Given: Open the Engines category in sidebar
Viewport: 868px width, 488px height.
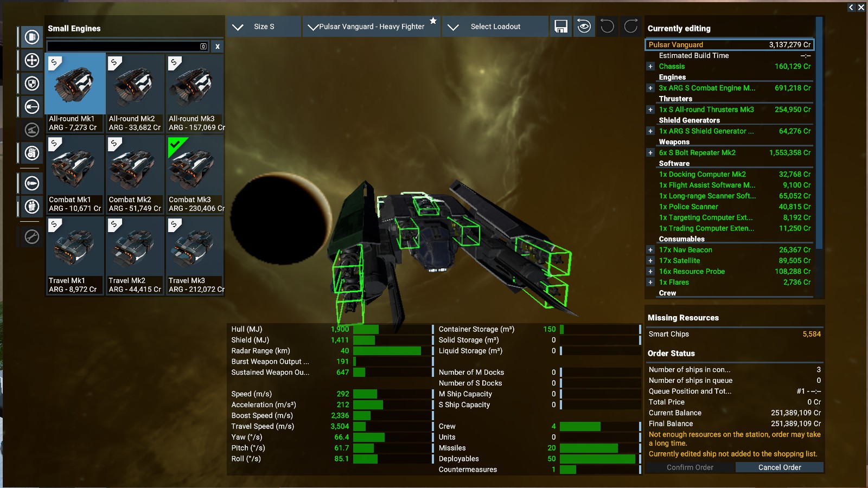Looking at the screenshot, I should pyautogui.click(x=32, y=37).
